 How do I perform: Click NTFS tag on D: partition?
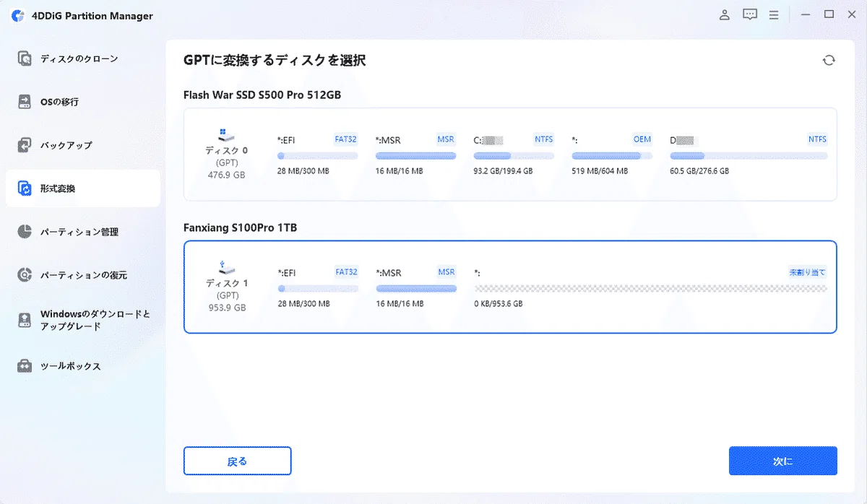click(x=817, y=139)
